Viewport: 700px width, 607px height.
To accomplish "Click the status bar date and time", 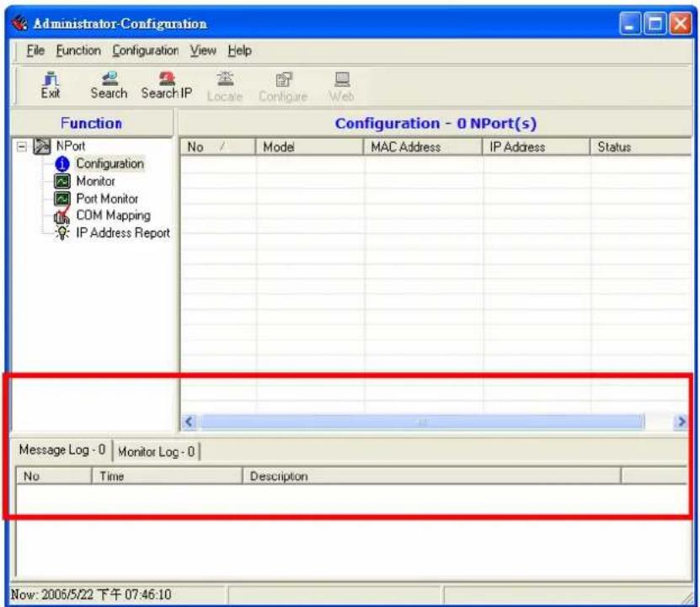I will 91,594.
